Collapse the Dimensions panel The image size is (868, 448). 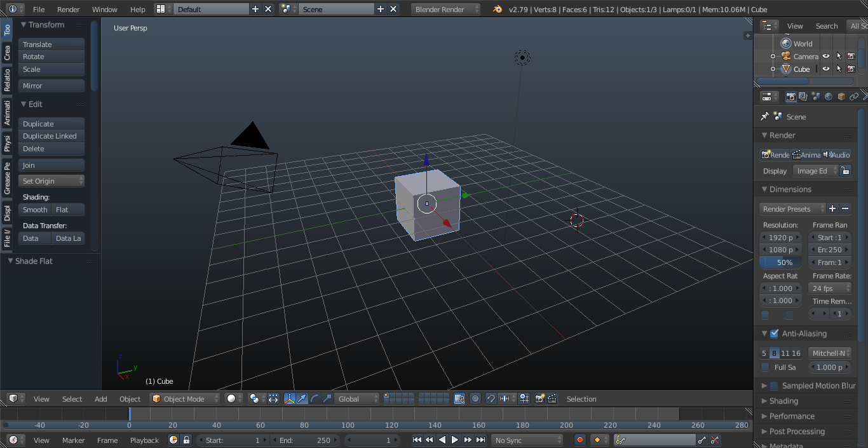coord(764,189)
